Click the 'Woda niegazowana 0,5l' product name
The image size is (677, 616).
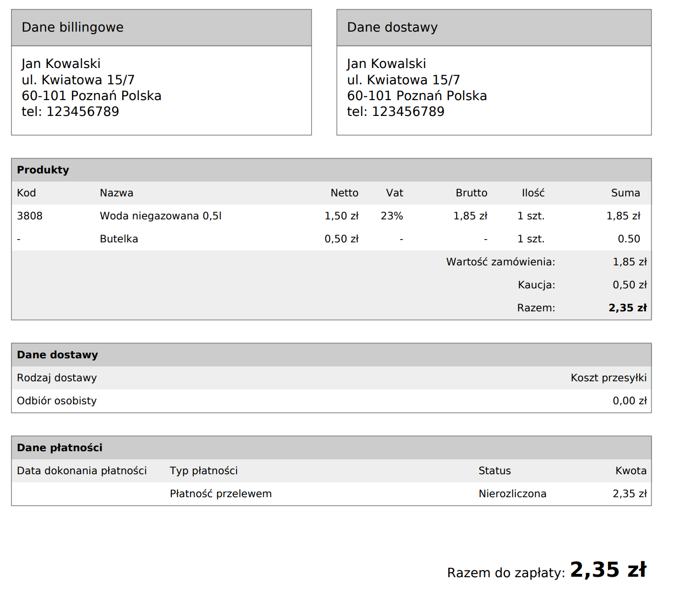point(160,216)
